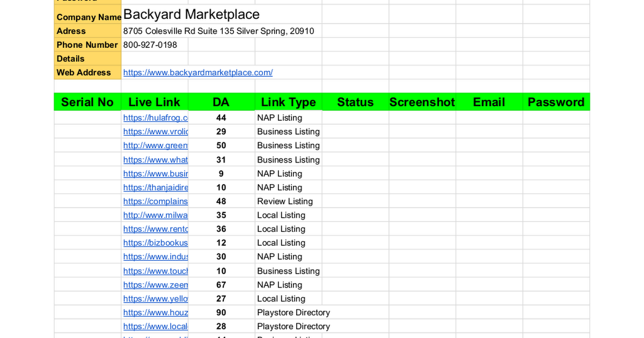Select Local Listing cell in milwa row

pyautogui.click(x=288, y=215)
